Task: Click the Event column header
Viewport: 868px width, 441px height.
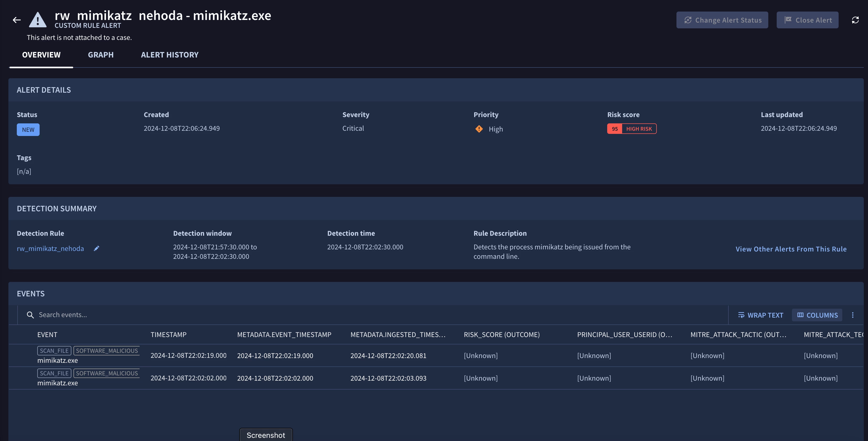Action: click(x=47, y=334)
